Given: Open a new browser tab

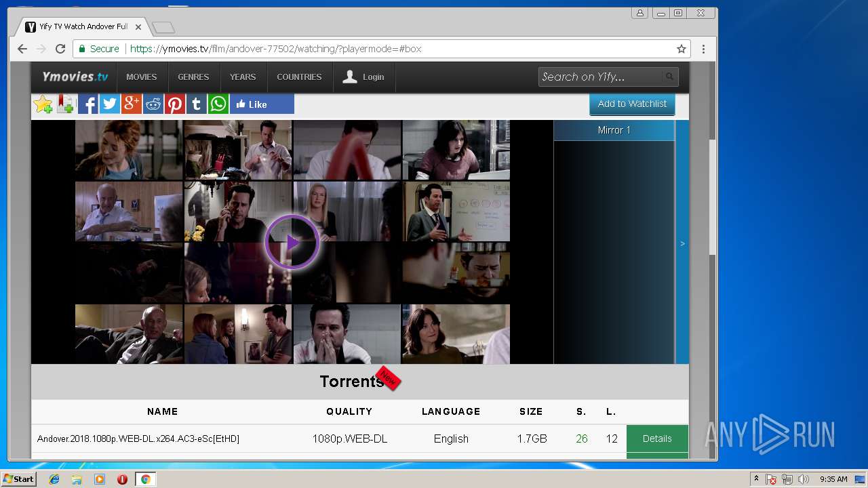Looking at the screenshot, I should pyautogui.click(x=163, y=27).
